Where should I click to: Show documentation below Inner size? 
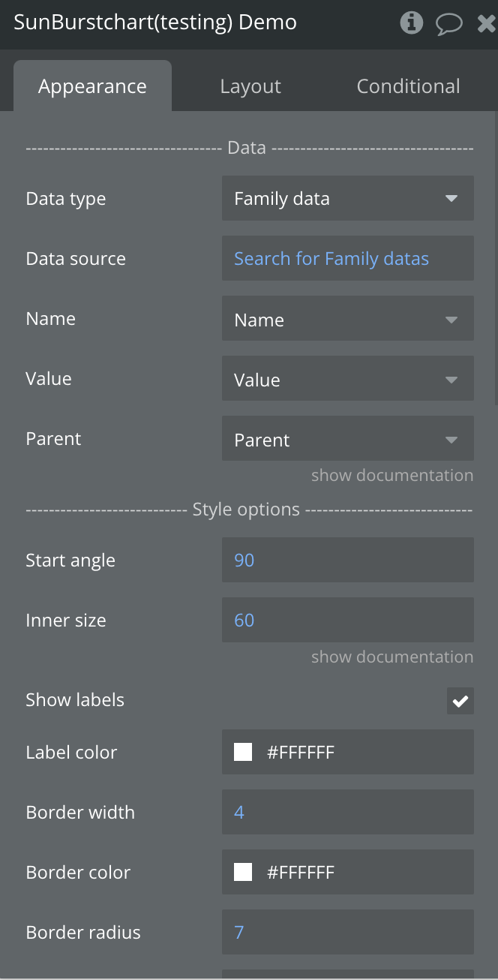pyautogui.click(x=392, y=657)
